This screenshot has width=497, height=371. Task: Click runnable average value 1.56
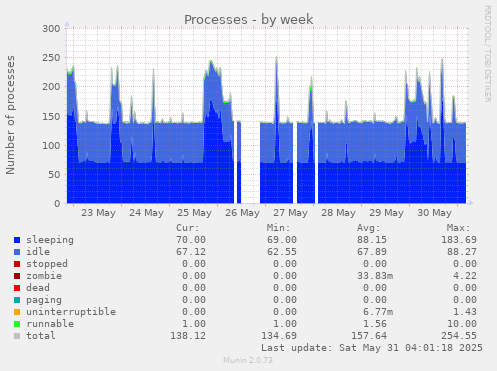point(375,324)
